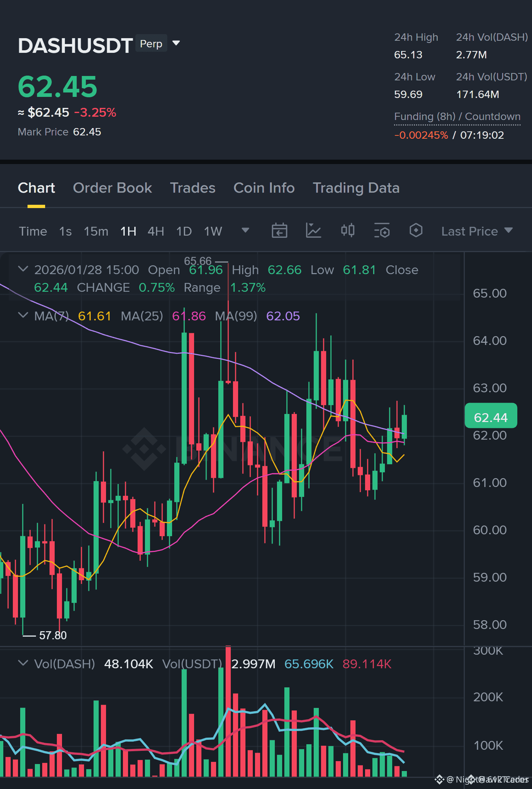This screenshot has height=789, width=532.
Task: Select the 1W interval
Action: [213, 231]
